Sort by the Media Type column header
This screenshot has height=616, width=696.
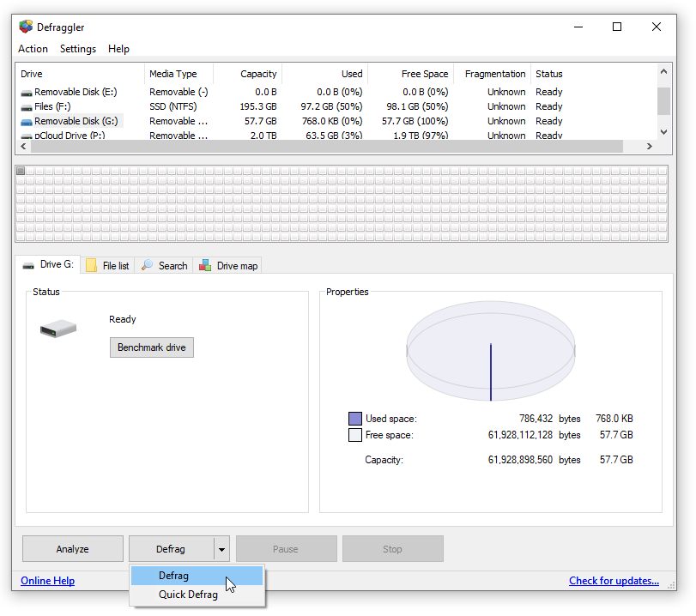coord(179,74)
